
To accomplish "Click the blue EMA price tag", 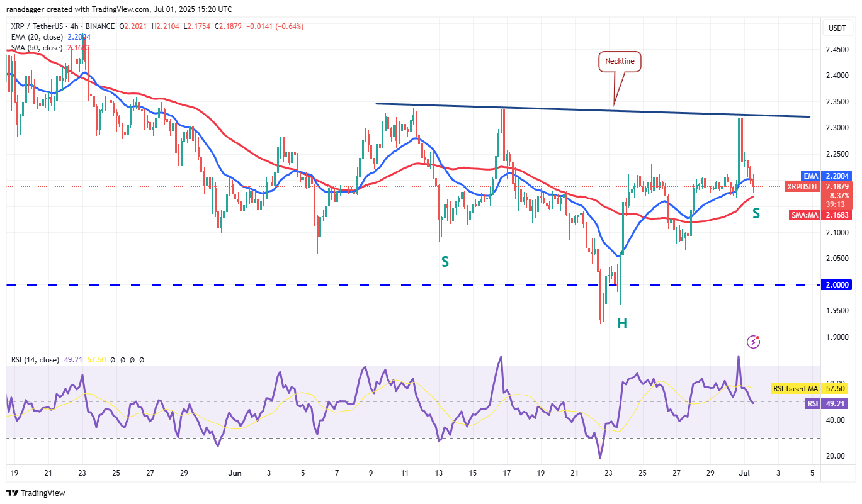I will [x=808, y=176].
